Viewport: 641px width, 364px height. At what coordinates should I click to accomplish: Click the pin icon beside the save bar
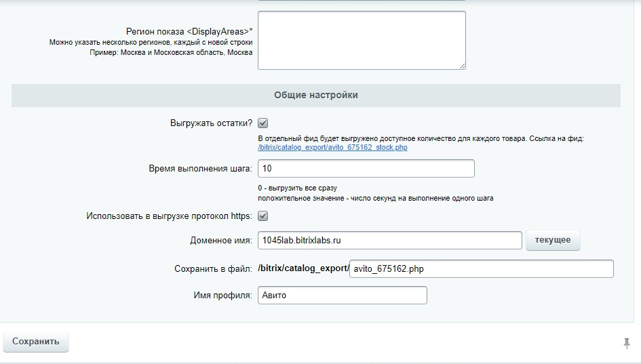pyautogui.click(x=627, y=344)
